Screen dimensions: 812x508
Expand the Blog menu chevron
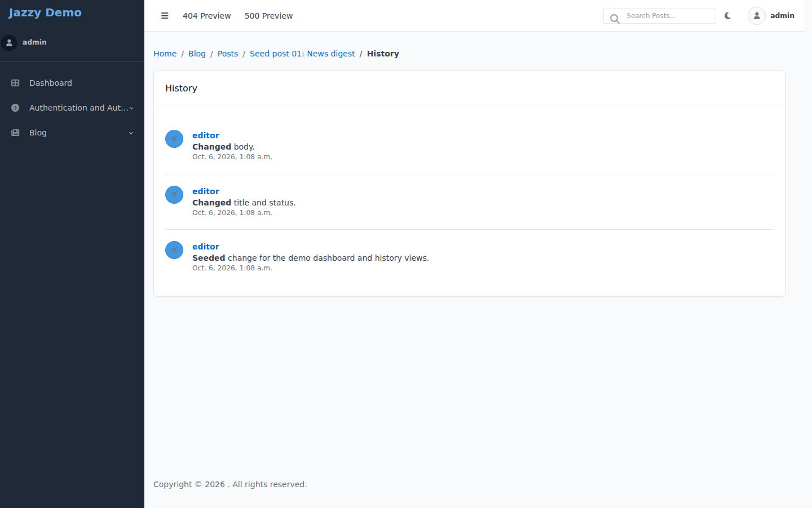coord(131,133)
